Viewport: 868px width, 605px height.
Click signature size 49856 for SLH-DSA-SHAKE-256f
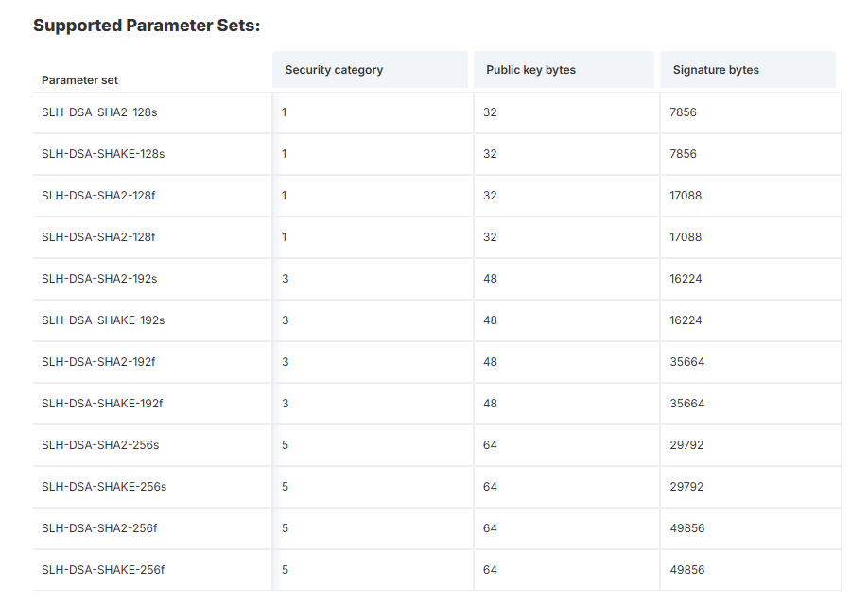tap(687, 570)
